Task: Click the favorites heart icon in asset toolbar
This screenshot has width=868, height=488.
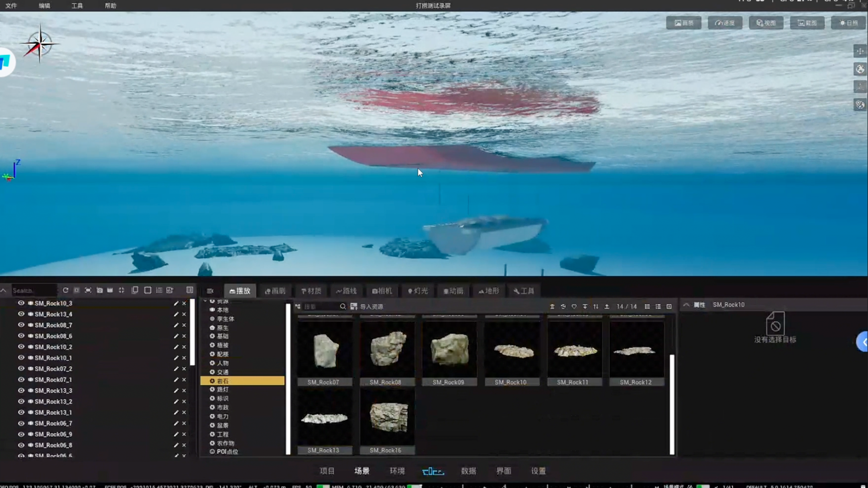Action: pyautogui.click(x=574, y=307)
